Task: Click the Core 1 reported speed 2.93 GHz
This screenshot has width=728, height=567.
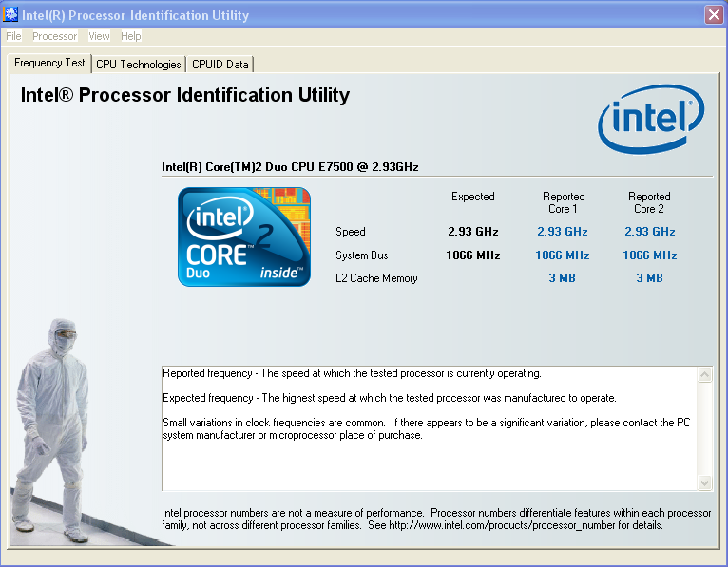Action: tap(563, 232)
